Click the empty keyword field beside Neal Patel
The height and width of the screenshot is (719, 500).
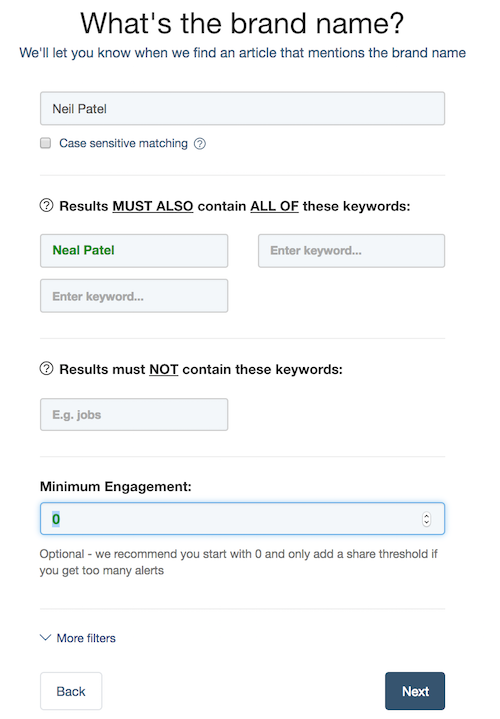click(x=351, y=251)
